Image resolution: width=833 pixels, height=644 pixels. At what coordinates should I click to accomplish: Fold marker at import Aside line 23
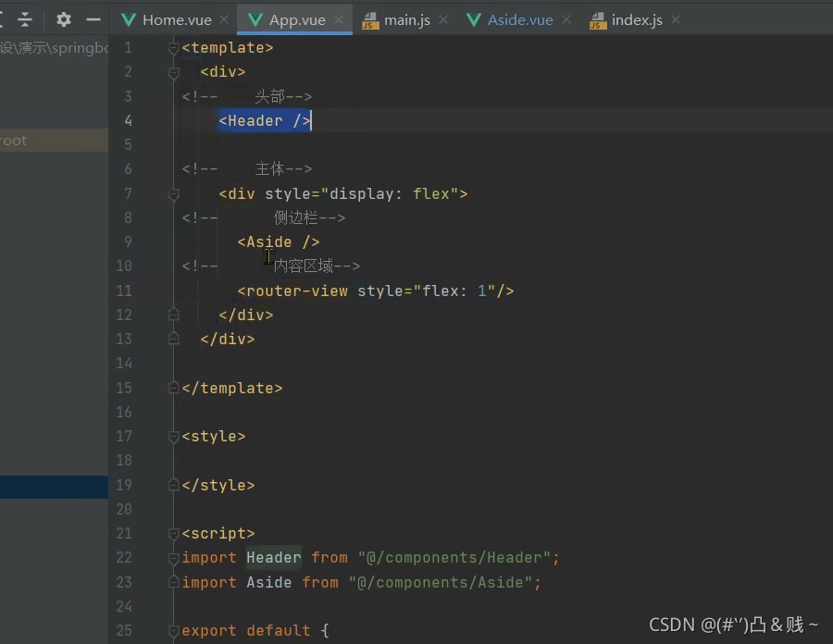pos(173,582)
